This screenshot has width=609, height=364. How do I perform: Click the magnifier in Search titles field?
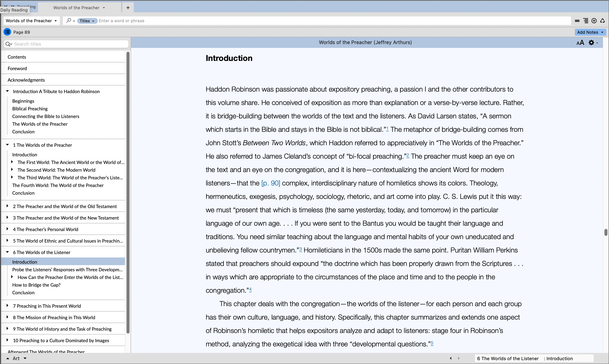[x=9, y=44]
